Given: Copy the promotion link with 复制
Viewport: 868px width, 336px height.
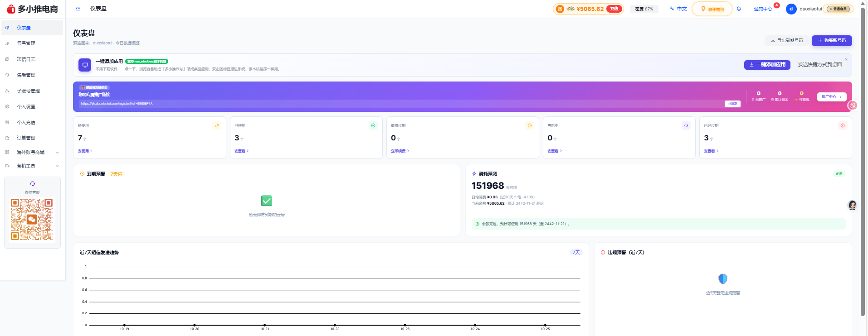Looking at the screenshot, I should (x=732, y=104).
